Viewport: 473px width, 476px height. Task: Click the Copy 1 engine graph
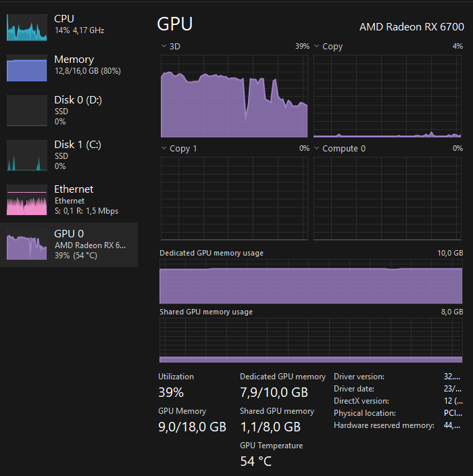click(x=234, y=199)
